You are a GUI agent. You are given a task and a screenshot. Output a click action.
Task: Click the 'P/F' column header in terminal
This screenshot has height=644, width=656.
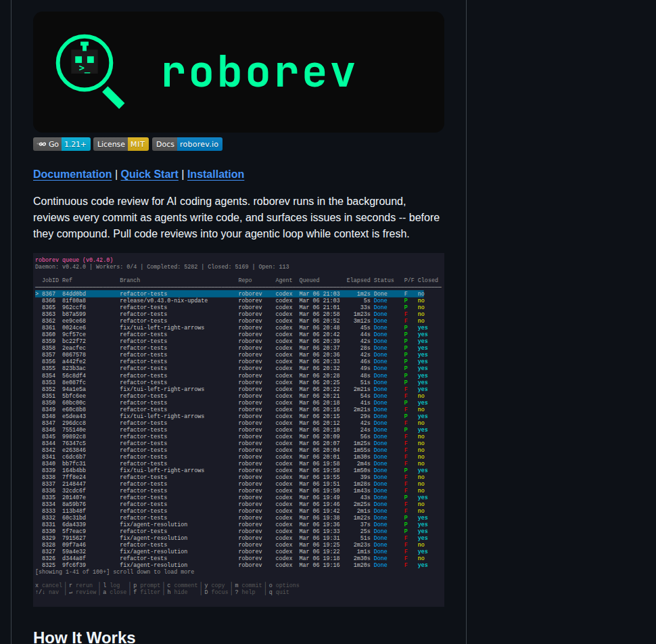pos(408,280)
